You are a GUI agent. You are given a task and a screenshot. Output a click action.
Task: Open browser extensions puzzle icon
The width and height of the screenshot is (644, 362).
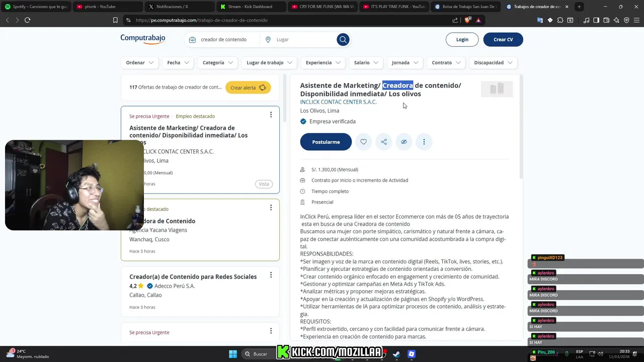pos(560,20)
